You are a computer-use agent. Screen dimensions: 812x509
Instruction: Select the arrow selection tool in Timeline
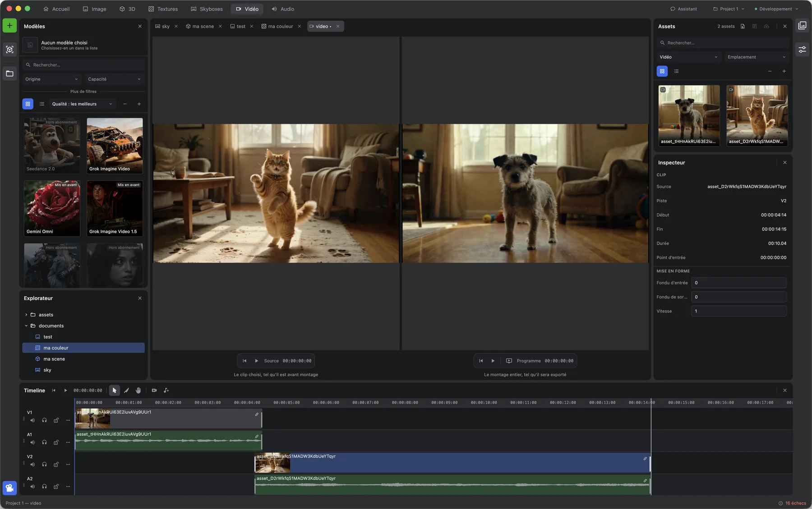[x=114, y=390]
